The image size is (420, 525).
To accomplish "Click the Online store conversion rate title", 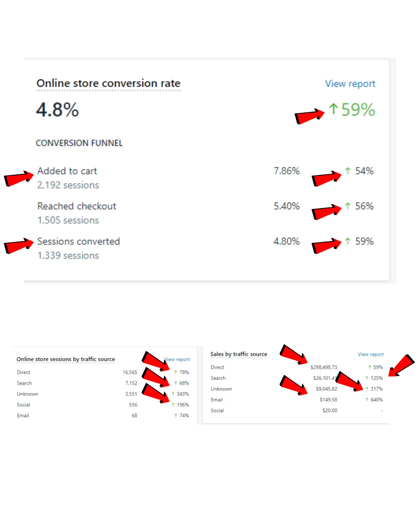I will [108, 83].
